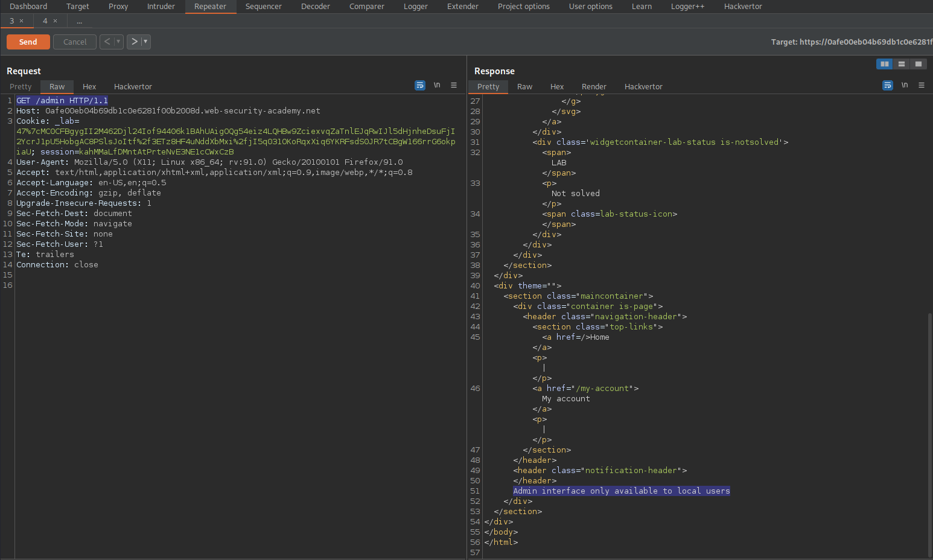Click the /my-account href in response
Image resolution: width=933 pixels, height=560 pixels.
(x=603, y=389)
